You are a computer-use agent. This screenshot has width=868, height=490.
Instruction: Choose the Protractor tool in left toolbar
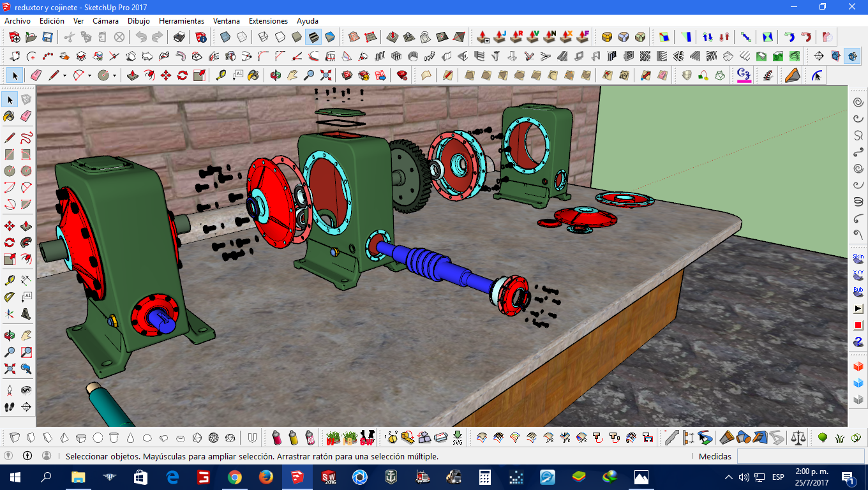pyautogui.click(x=10, y=297)
